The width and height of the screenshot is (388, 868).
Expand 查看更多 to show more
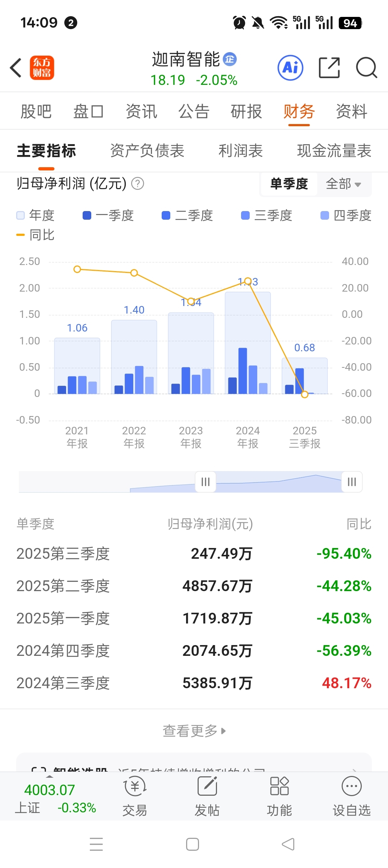pyautogui.click(x=194, y=731)
